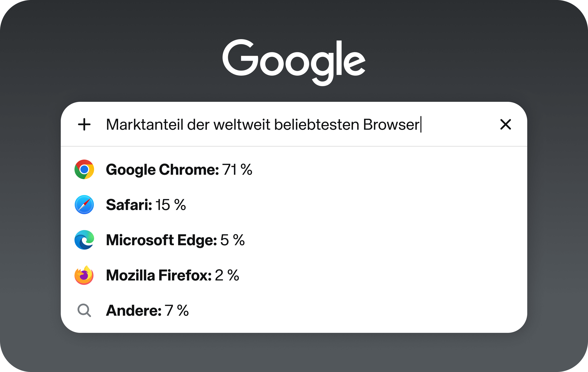Click the X to clear the search query
The image size is (588, 372).
pos(505,125)
